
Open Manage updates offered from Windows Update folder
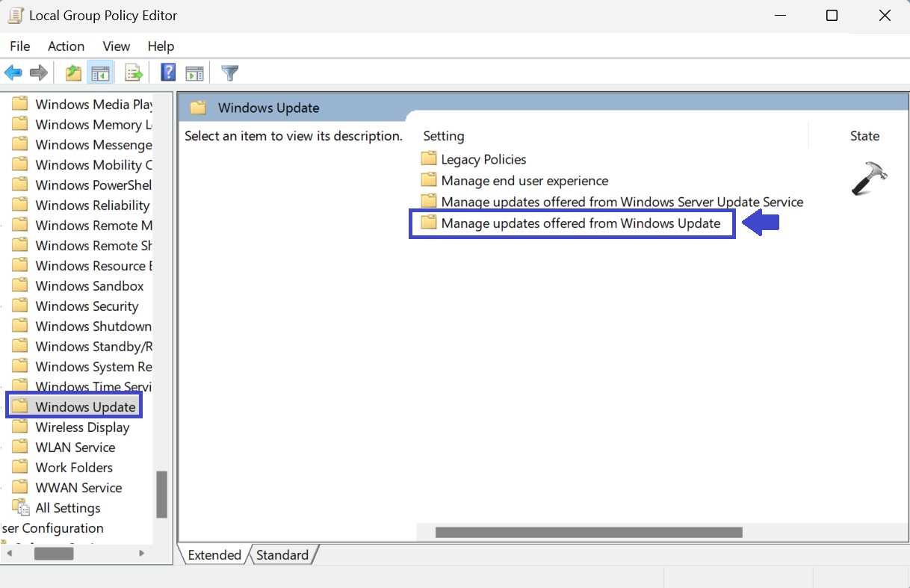(580, 223)
